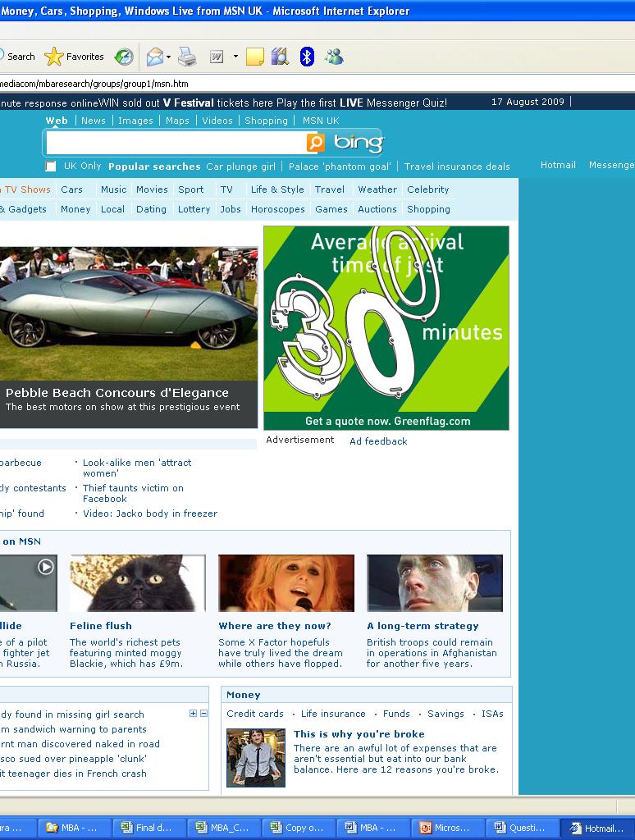Select the Images search tab
Viewport: 635px width, 840px height.
(x=135, y=121)
